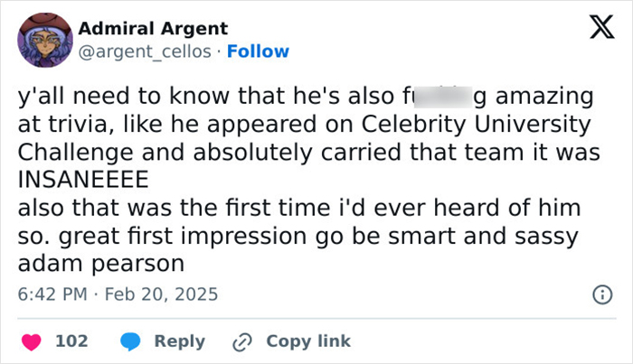This screenshot has height=364, width=633.
Task: Open Admiral Argent's profile avatar
Action: coord(43,41)
